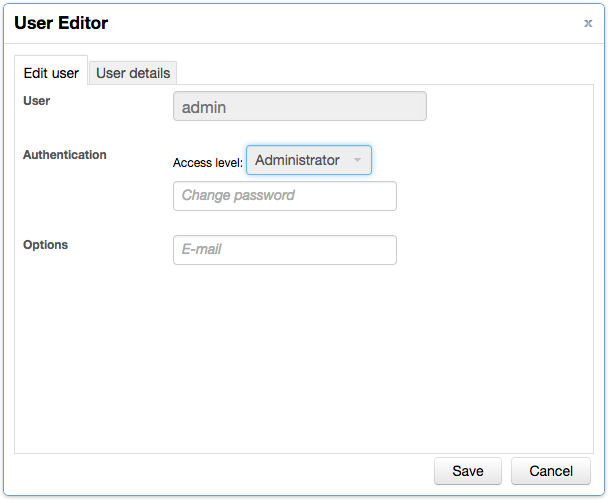Click the 'Access level:' label text
The width and height of the screenshot is (608, 500).
pos(208,162)
